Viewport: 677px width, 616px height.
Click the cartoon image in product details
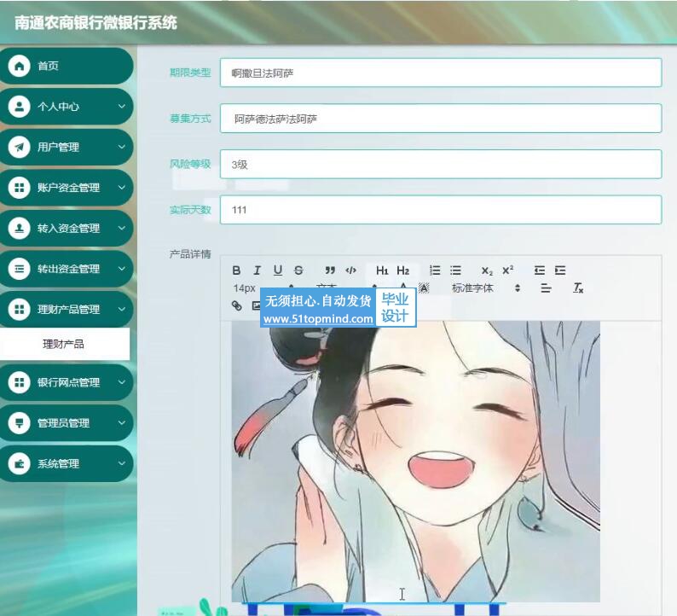tap(416, 462)
